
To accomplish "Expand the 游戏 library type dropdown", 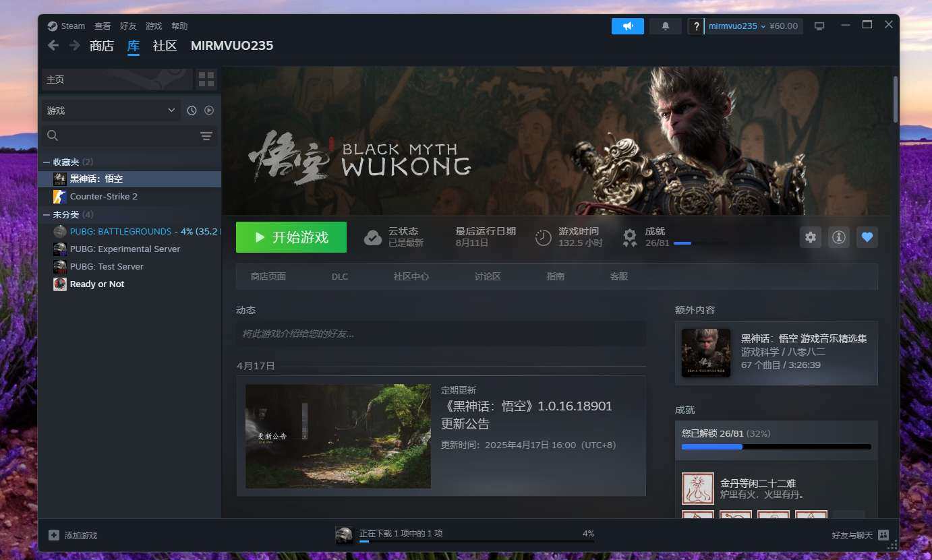I will 111,111.
